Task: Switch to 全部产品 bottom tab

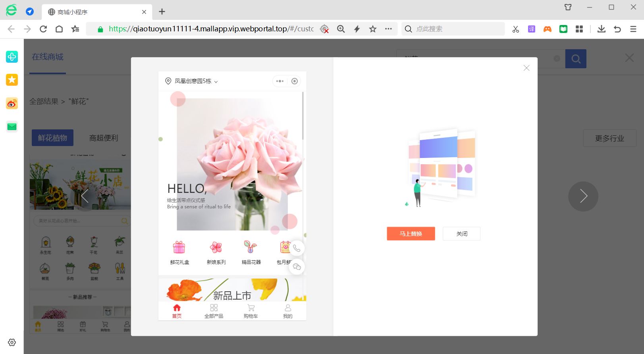Action: point(214,311)
